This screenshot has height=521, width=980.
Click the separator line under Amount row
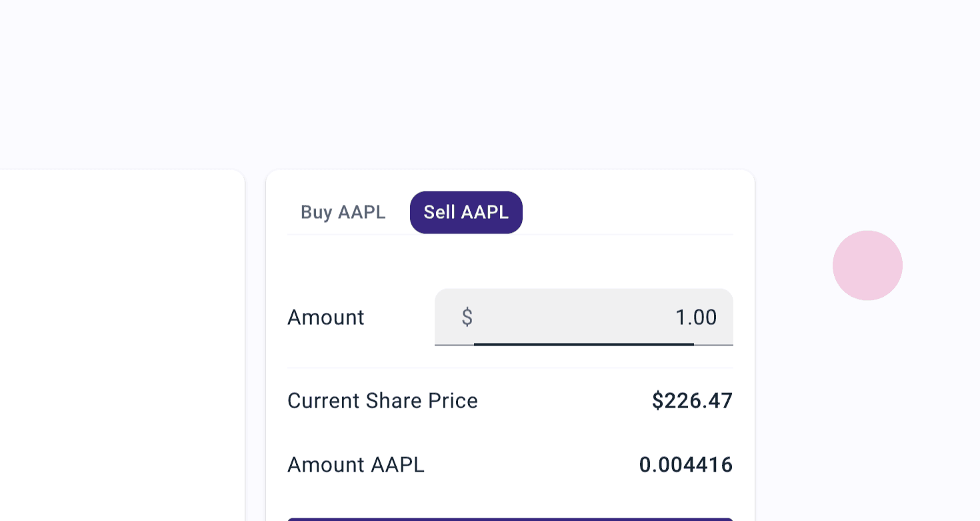[510, 368]
